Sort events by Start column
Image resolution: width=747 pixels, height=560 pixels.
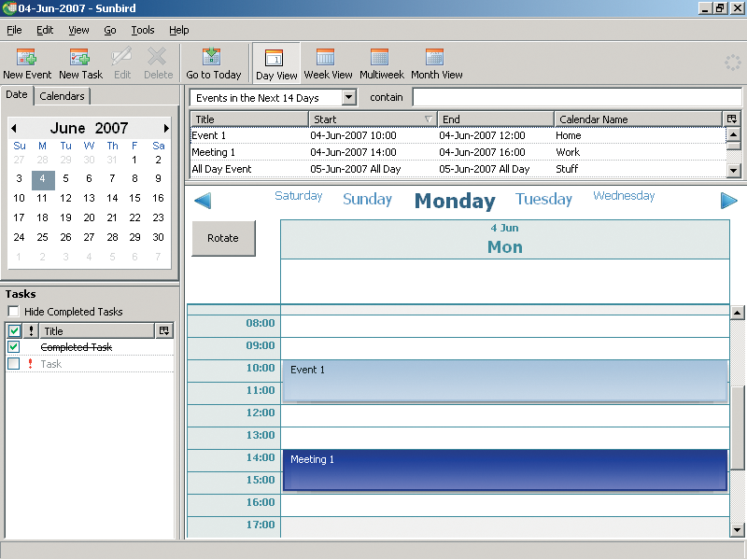click(373, 119)
